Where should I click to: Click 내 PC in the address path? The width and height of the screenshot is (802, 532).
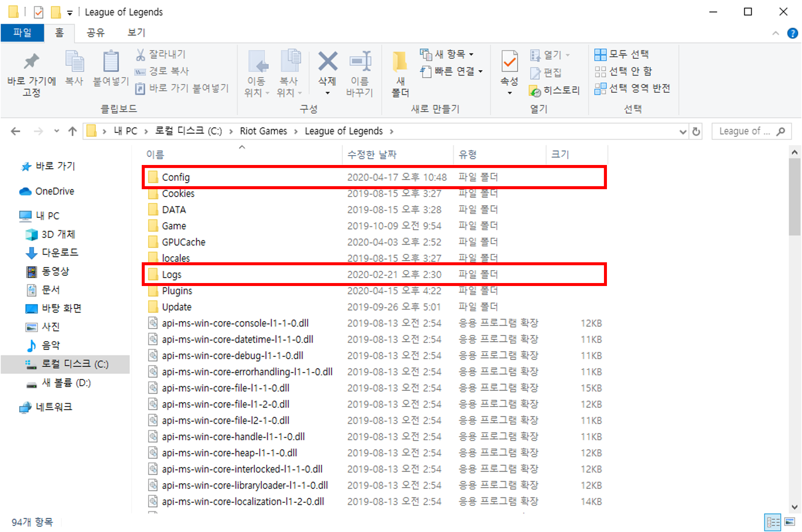click(x=125, y=131)
